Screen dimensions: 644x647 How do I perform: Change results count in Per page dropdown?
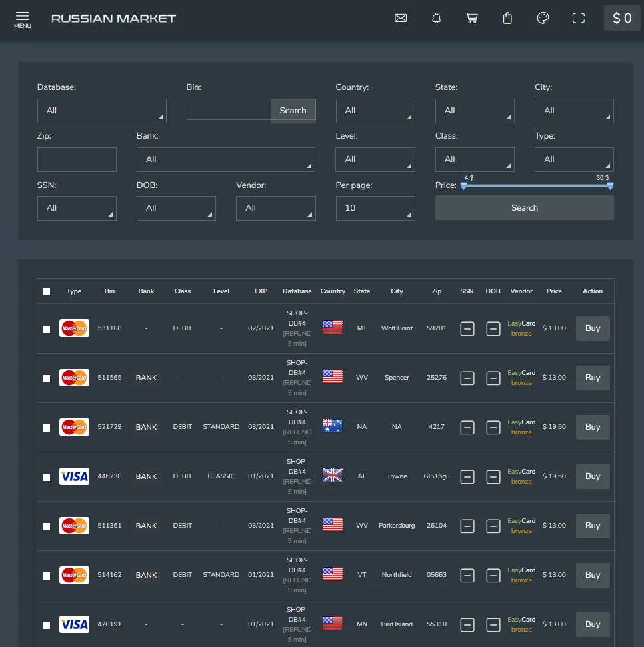pos(375,208)
